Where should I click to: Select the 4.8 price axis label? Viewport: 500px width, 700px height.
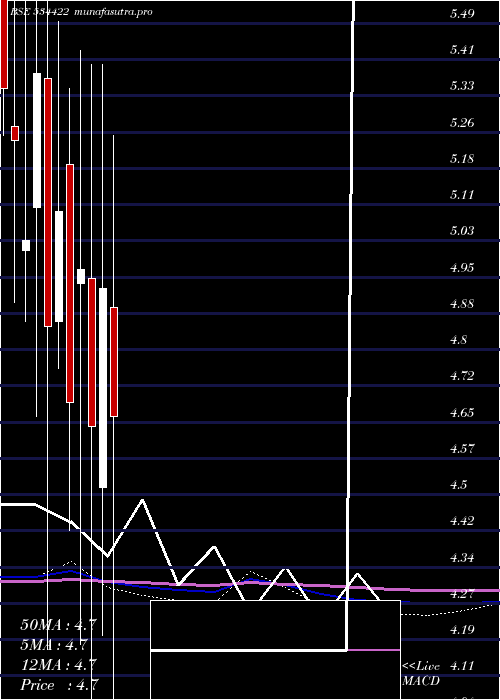tap(458, 340)
